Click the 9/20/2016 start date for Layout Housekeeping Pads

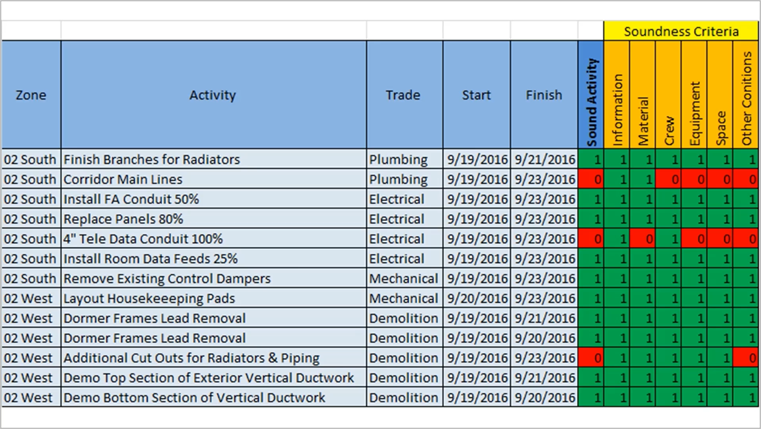coord(476,298)
